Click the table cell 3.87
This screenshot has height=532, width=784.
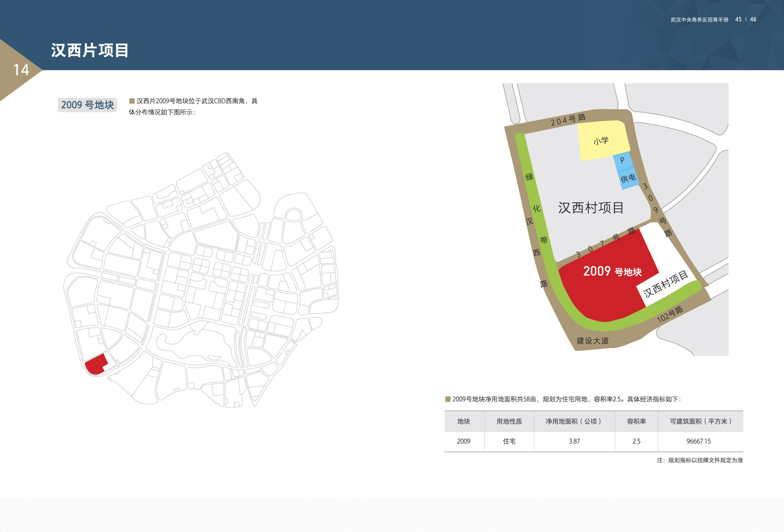pos(574,441)
